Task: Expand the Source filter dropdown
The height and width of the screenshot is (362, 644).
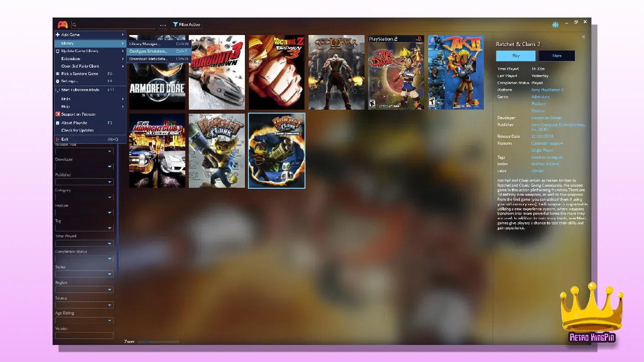Action: pos(84,305)
